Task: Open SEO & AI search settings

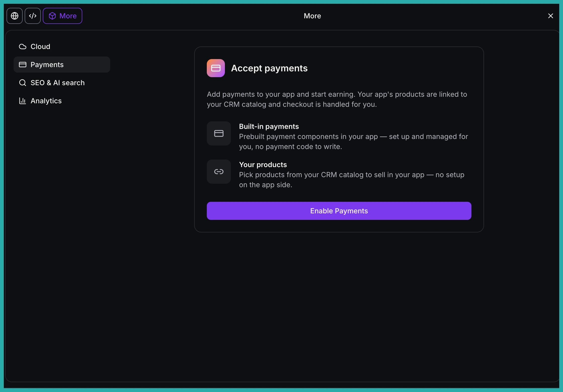Action: point(62,83)
